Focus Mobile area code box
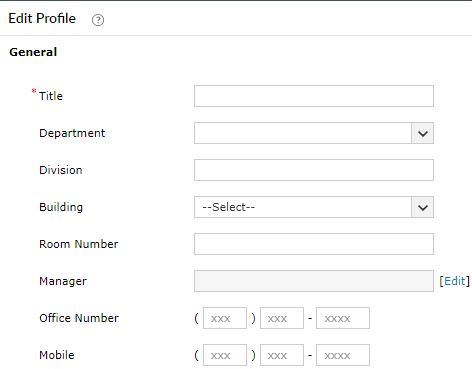This screenshot has width=472, height=369. click(x=225, y=355)
